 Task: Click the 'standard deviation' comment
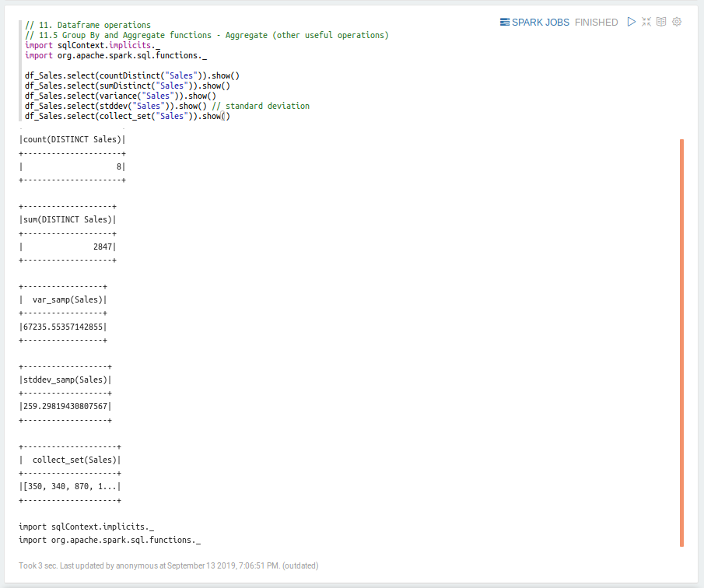(261, 106)
